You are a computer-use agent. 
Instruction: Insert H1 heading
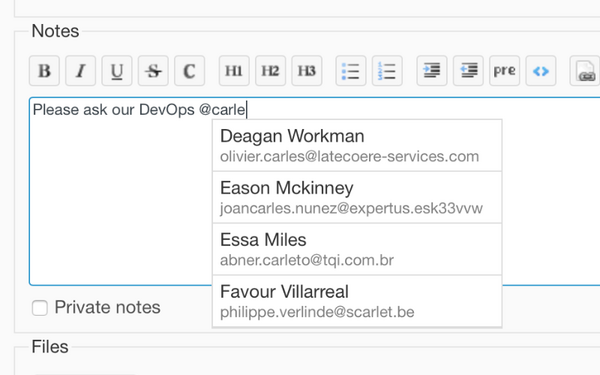[234, 71]
